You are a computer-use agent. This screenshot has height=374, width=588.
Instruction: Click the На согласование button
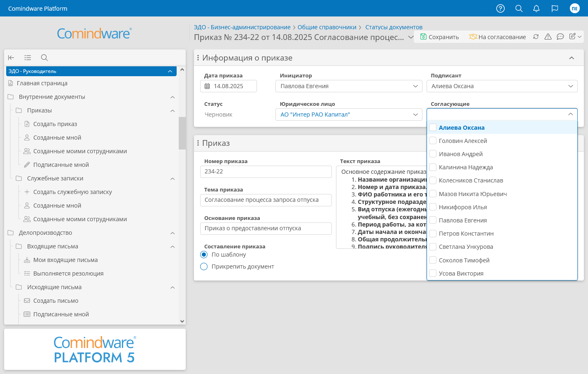497,37
